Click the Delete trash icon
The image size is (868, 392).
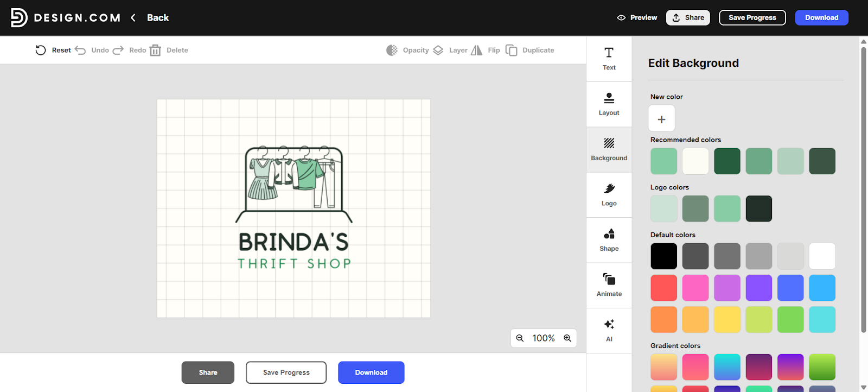pyautogui.click(x=155, y=50)
